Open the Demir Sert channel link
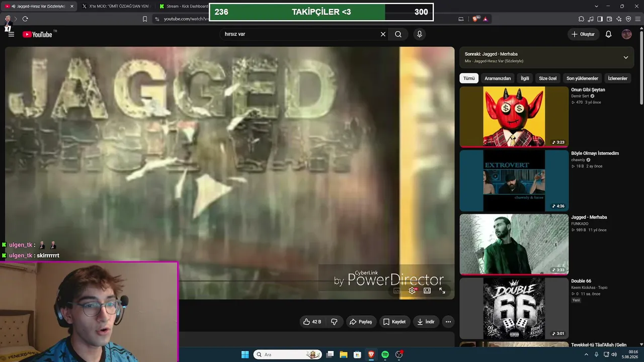The width and height of the screenshot is (644, 362). pos(580,96)
